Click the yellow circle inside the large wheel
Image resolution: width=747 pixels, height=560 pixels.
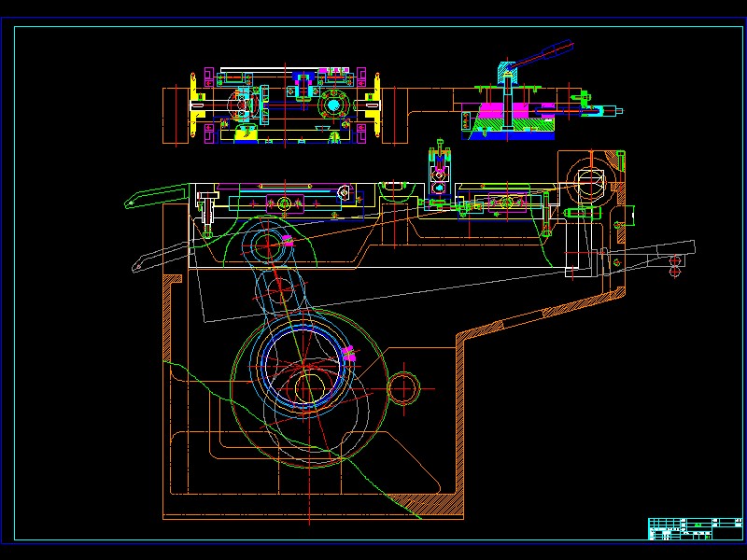click(309, 388)
